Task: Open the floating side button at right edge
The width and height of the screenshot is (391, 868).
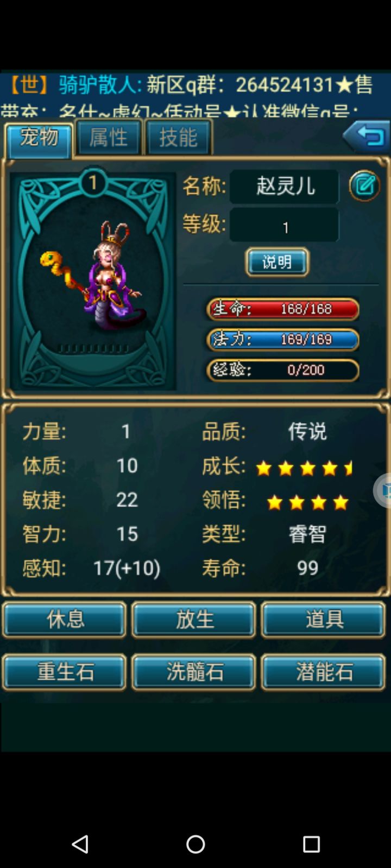Action: point(382,490)
